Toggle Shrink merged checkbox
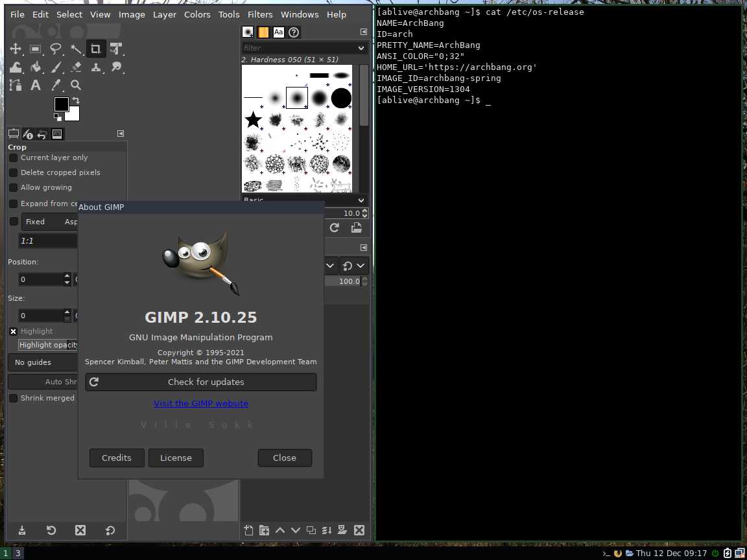 (x=14, y=398)
